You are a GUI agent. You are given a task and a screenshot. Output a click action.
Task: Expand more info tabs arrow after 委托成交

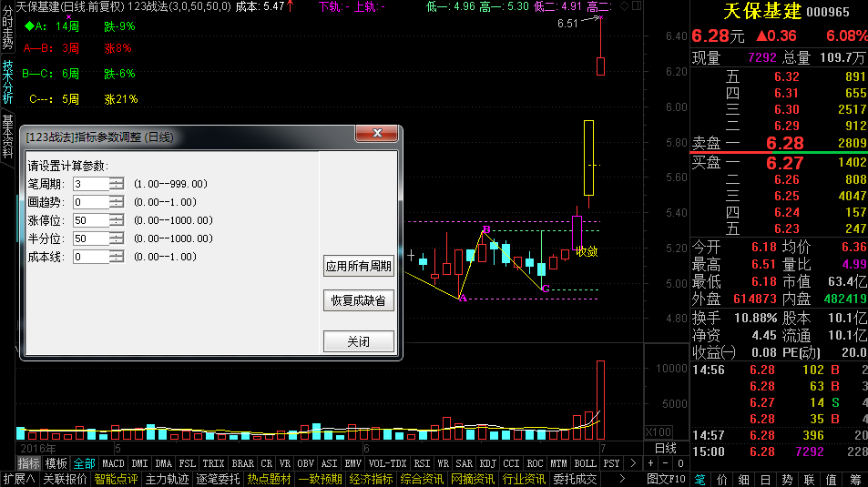622,479
